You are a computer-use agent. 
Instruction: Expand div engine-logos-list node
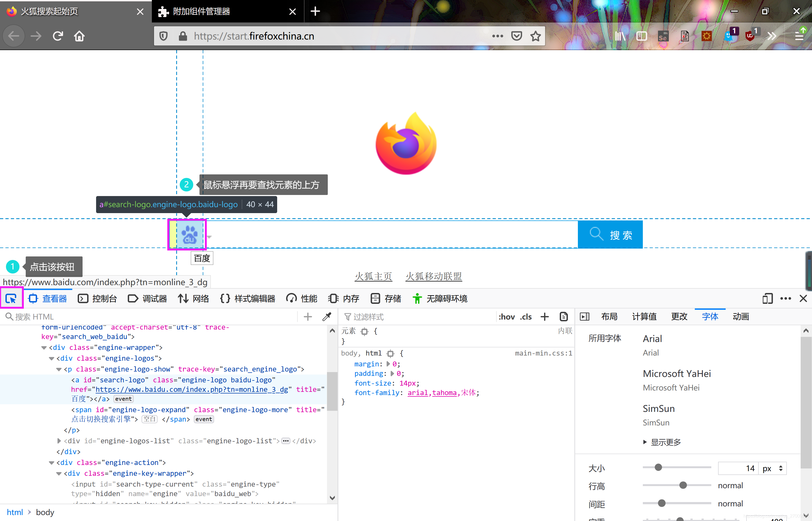(x=59, y=441)
